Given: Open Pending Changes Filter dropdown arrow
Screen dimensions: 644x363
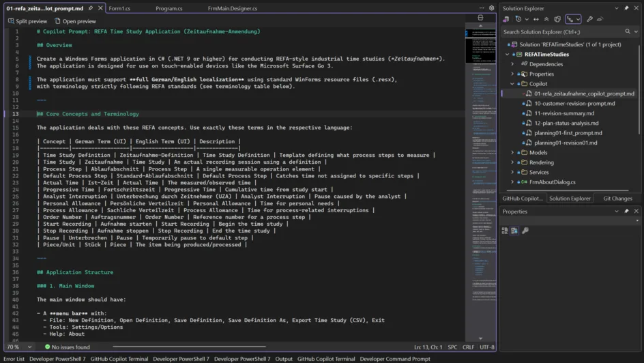Looking at the screenshot, I should point(527,19).
